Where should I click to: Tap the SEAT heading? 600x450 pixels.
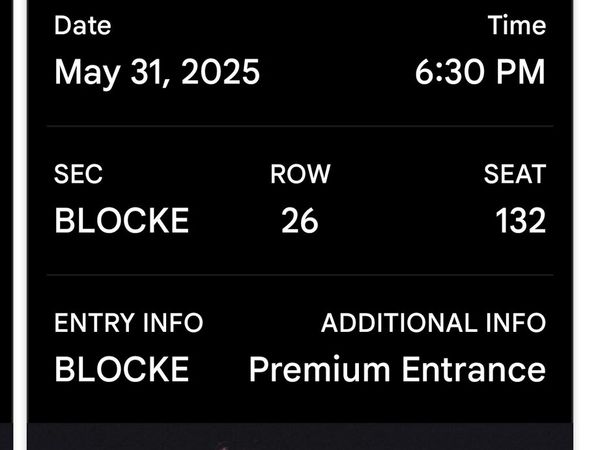point(515,174)
